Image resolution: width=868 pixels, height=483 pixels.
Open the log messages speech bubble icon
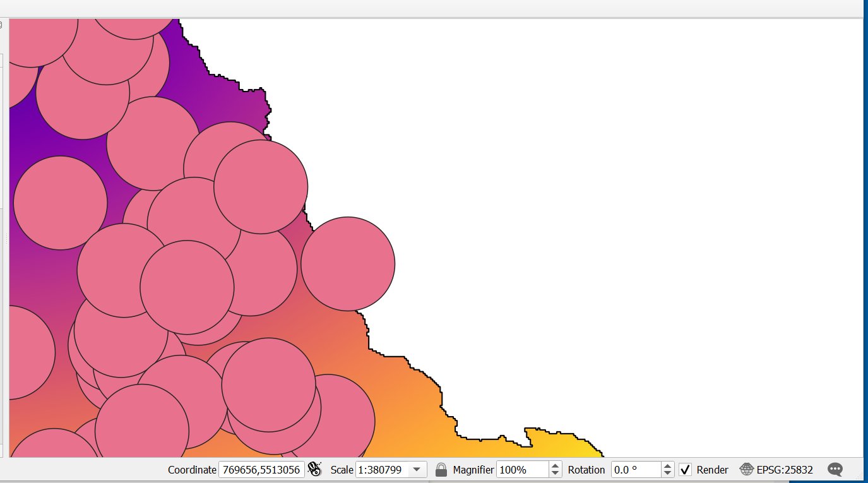pos(835,470)
